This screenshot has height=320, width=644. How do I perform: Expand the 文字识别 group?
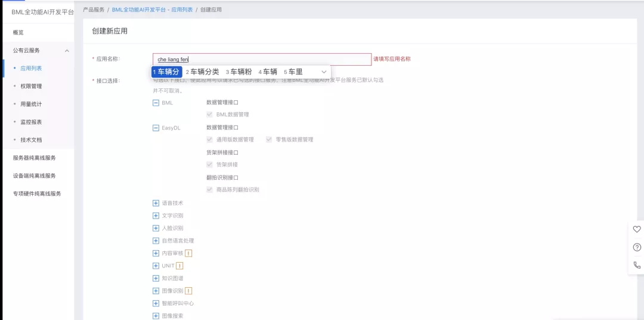156,216
